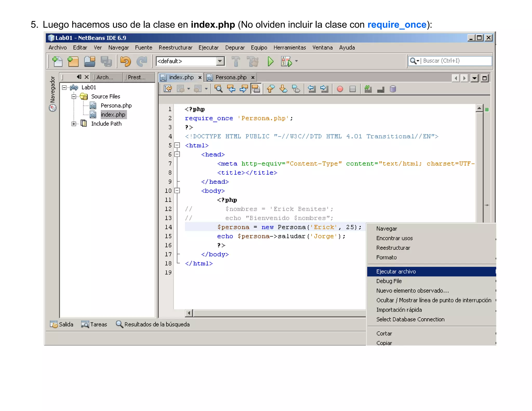Screen dimensions: 532x411
Task: Click the Find Next Occurrence icon
Action: 243,89
